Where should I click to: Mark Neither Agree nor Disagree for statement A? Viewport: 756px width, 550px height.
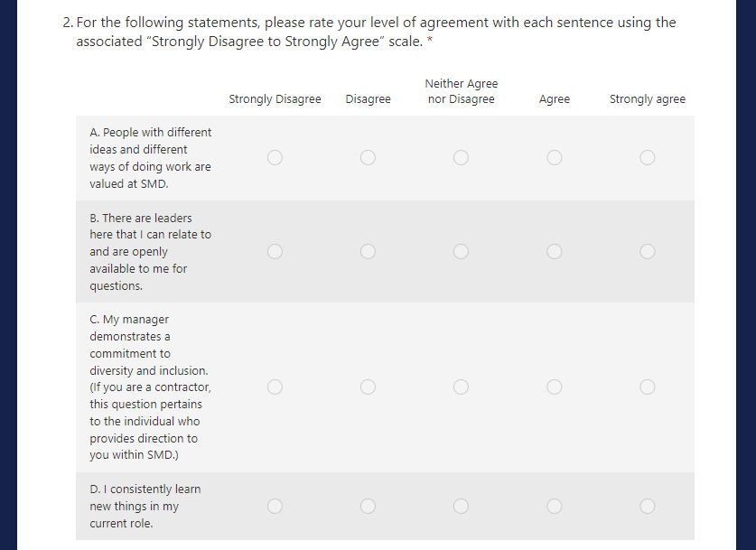tap(461, 158)
